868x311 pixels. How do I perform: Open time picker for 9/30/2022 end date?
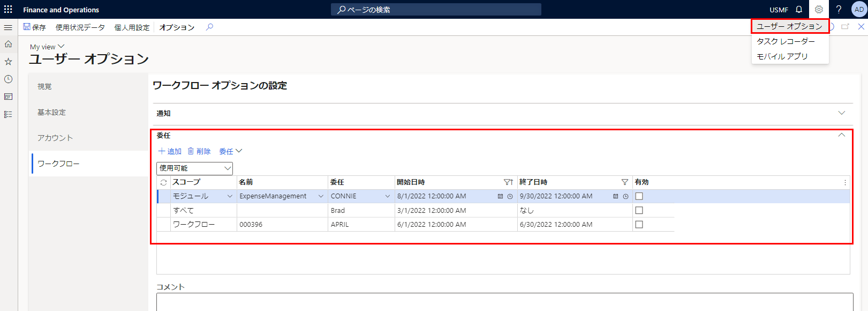point(625,196)
